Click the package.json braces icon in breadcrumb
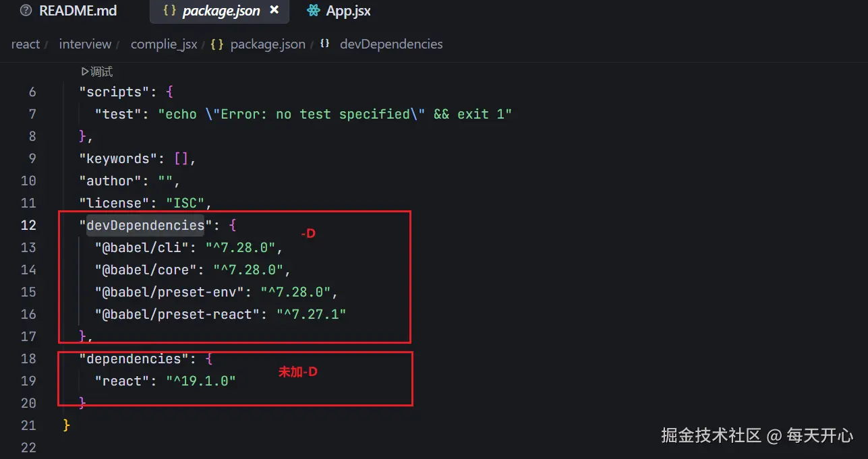Viewport: 868px width, 459px height. (x=217, y=44)
